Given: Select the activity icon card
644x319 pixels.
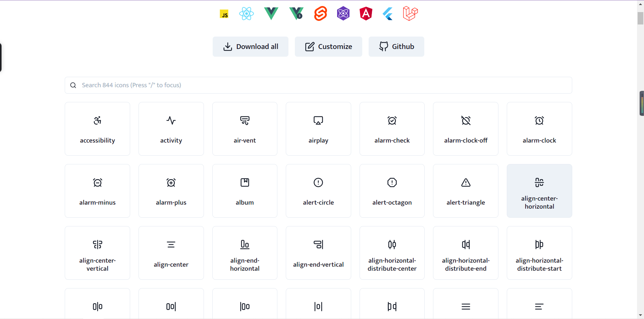Looking at the screenshot, I should (x=171, y=129).
